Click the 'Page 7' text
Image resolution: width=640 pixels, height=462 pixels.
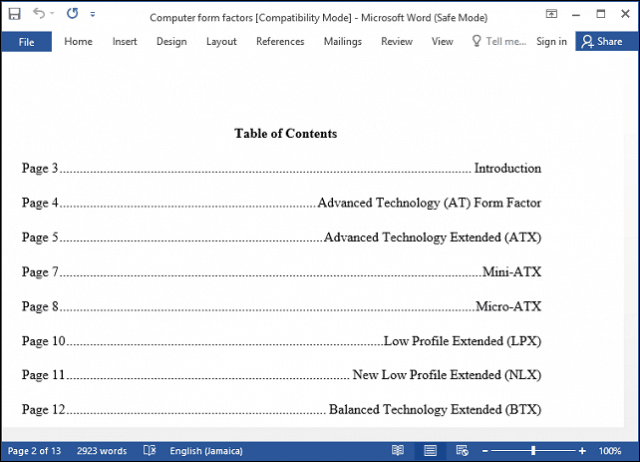[x=40, y=272]
